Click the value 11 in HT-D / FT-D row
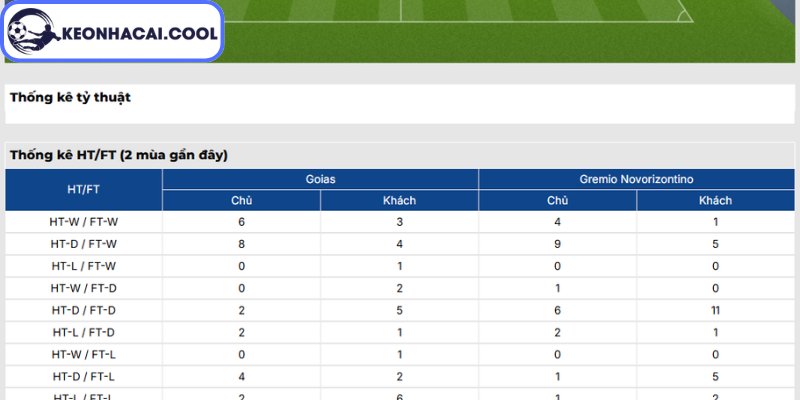800x400 pixels. click(x=715, y=310)
